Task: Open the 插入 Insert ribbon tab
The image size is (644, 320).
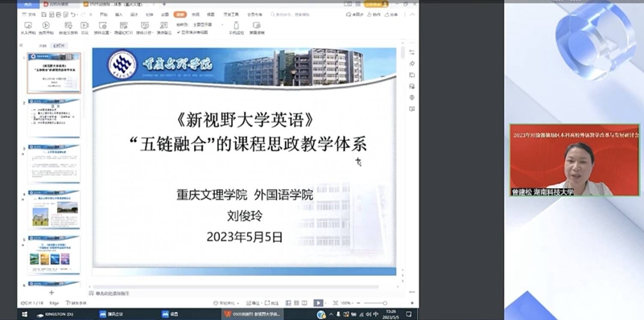Action: click(x=118, y=14)
